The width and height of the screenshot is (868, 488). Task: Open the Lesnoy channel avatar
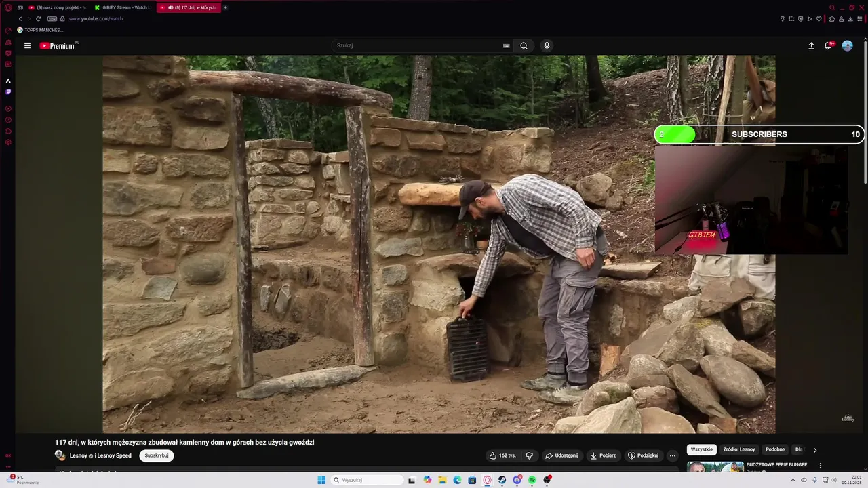[60, 455]
